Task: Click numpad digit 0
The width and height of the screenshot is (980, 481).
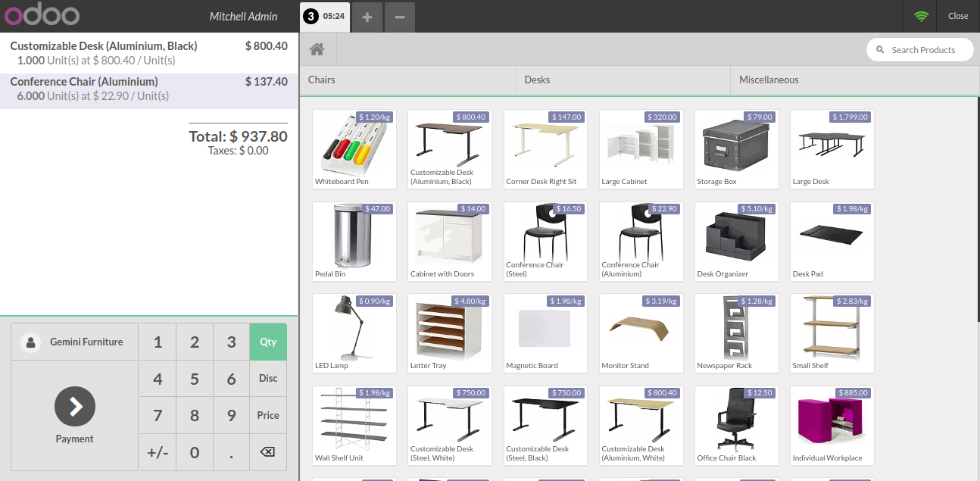Action: pos(195,452)
